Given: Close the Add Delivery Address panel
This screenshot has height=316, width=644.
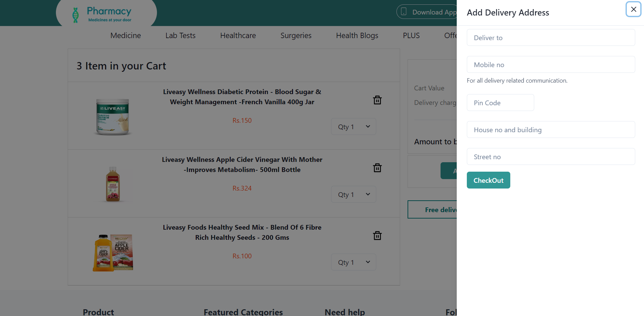Looking at the screenshot, I should (633, 9).
